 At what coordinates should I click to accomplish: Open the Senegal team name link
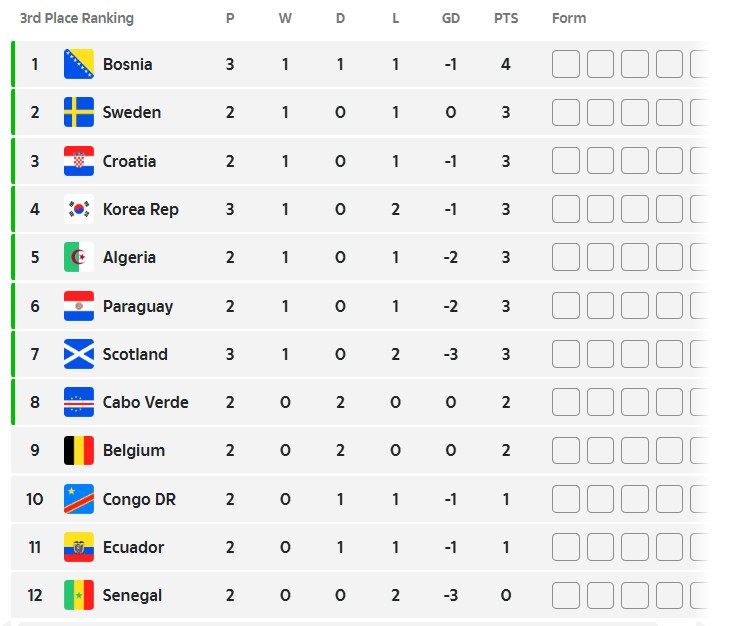(x=132, y=595)
